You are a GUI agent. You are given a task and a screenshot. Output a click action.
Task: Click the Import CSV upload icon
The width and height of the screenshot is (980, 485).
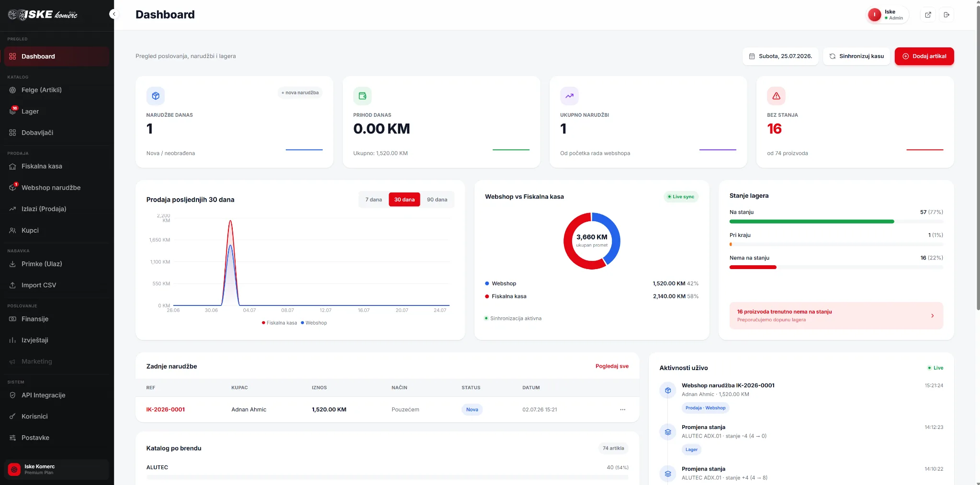tap(12, 285)
